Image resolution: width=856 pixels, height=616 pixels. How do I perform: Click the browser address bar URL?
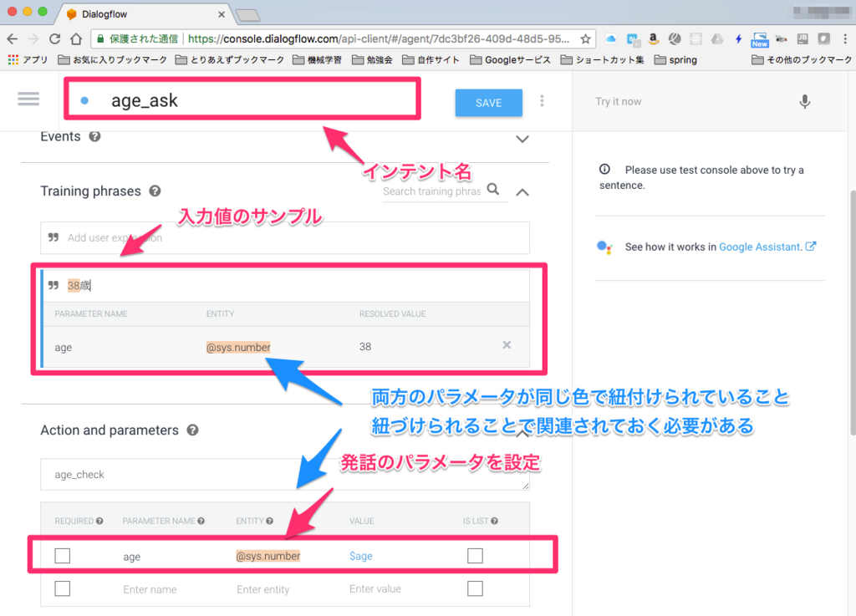379,38
